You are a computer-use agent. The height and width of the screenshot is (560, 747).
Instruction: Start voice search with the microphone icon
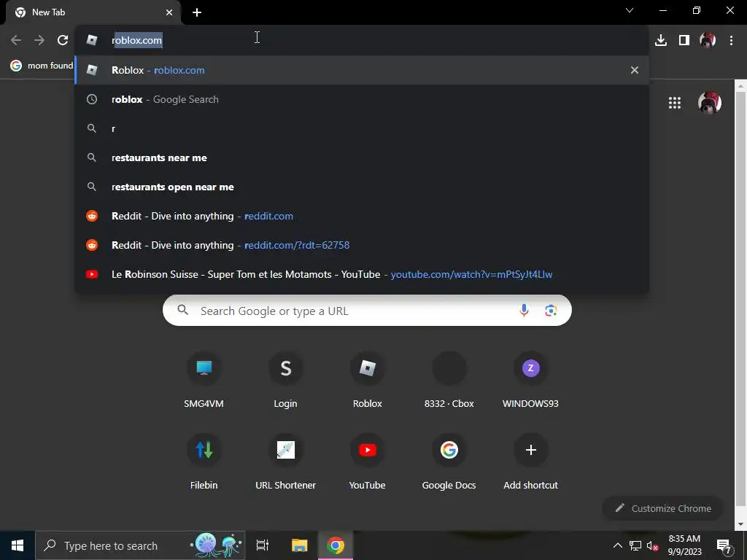524,311
